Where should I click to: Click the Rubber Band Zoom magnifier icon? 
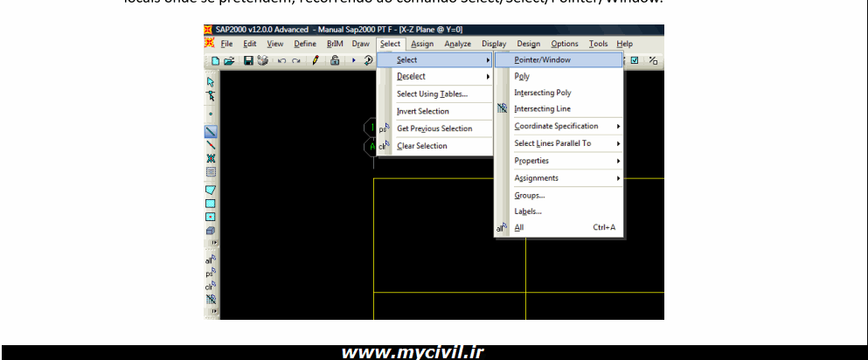pos(368,61)
